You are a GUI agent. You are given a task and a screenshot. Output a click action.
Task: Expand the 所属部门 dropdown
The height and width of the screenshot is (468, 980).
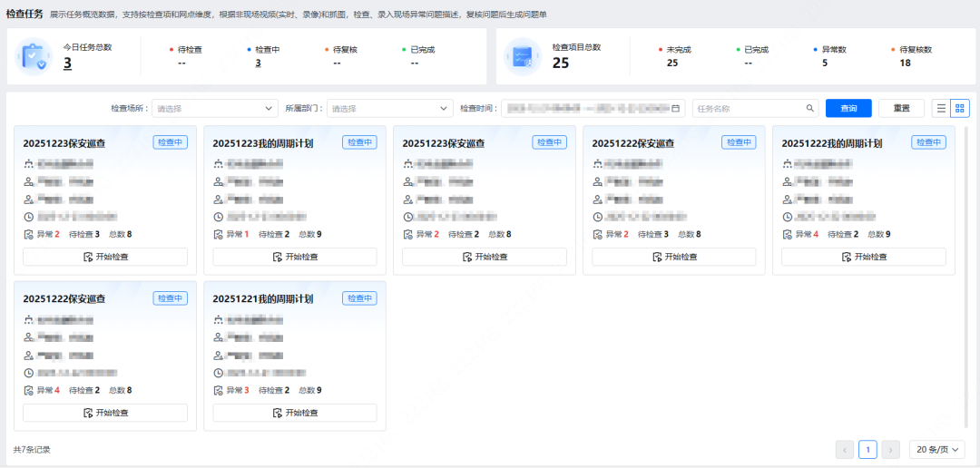(389, 109)
